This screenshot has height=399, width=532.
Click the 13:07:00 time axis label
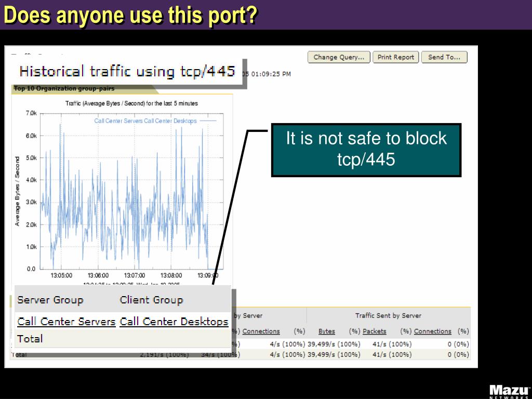coord(135,275)
